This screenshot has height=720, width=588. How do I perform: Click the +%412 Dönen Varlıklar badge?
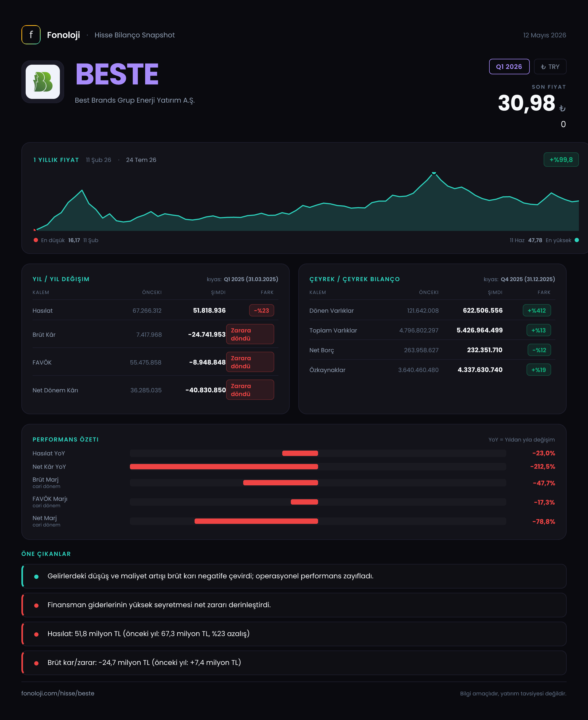(536, 311)
